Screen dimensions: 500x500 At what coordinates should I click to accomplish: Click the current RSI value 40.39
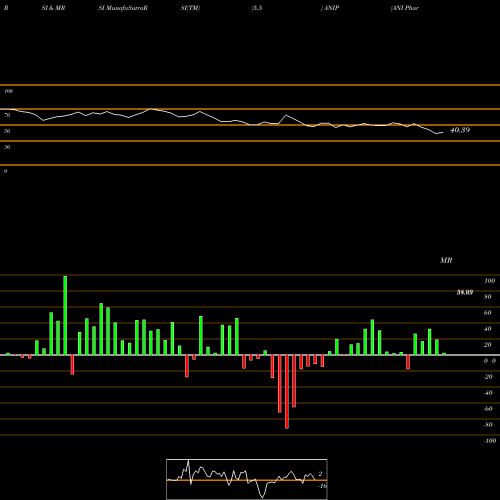460,130
